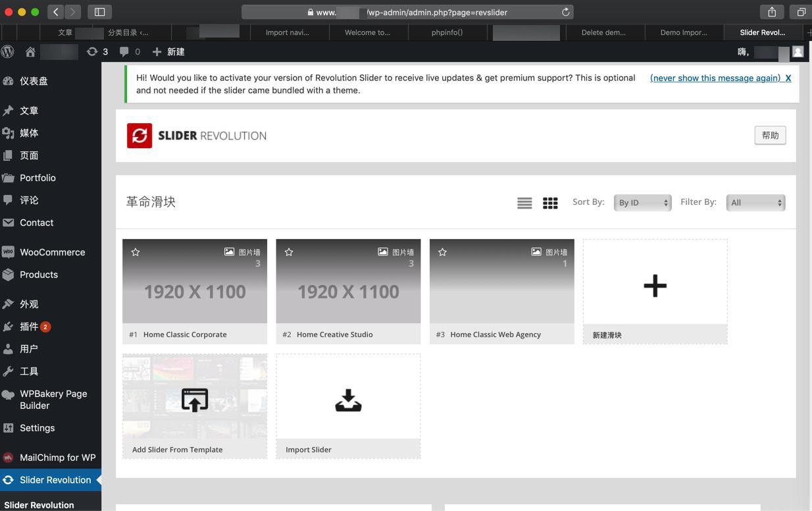Switch sliders to grid view
Image resolution: width=812 pixels, height=511 pixels.
point(550,203)
